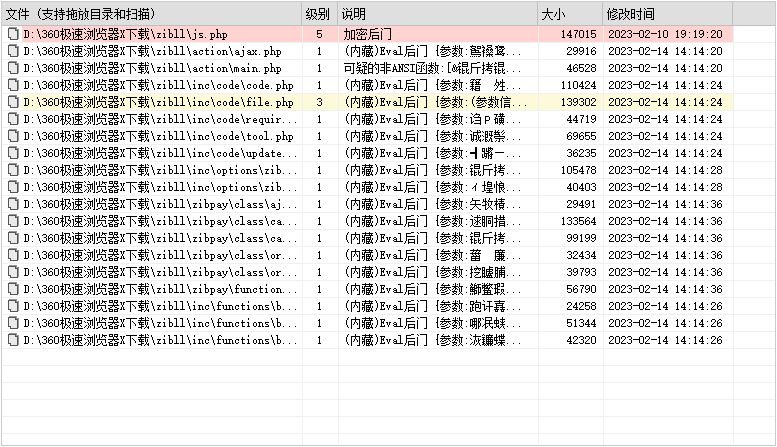Click size value 110424
Viewport: 777px width, 447px height.
click(x=578, y=85)
